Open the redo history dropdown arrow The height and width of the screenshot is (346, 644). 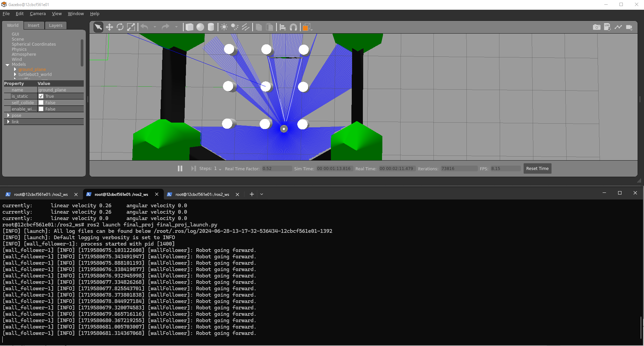pyautogui.click(x=176, y=27)
